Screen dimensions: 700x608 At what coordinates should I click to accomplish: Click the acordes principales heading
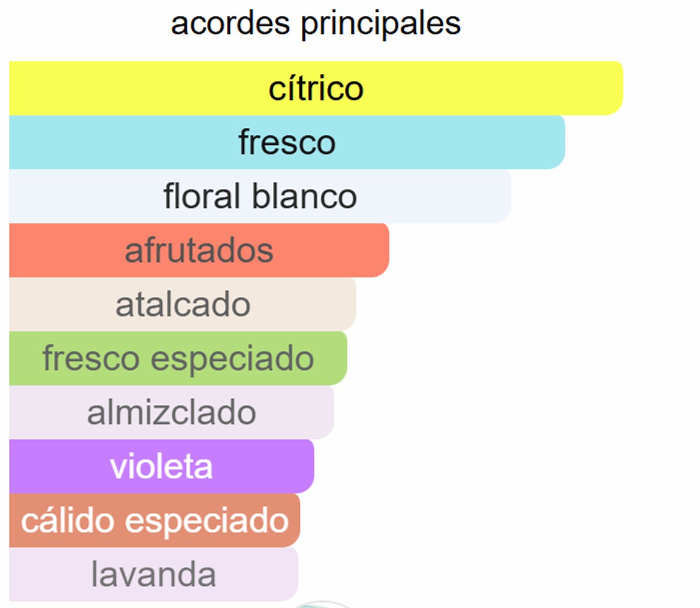coord(316,24)
